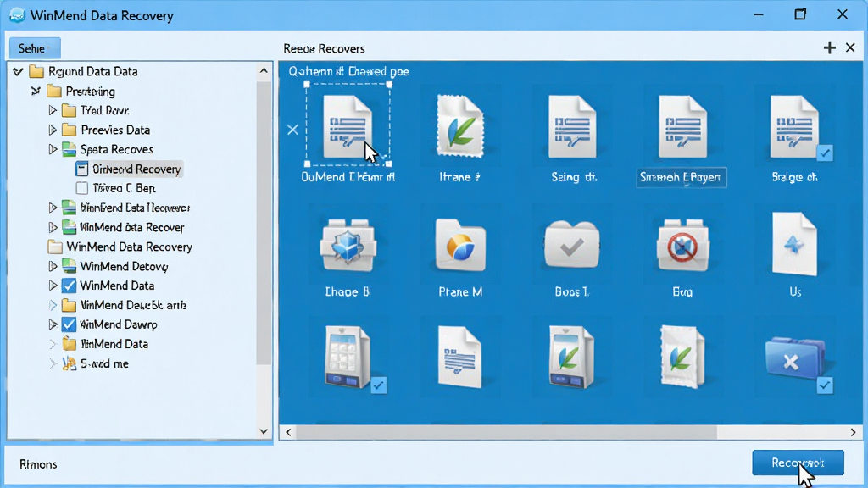Image resolution: width=868 pixels, height=488 pixels.
Task: Toggle checkmark on calculator device file
Action: 379,385
